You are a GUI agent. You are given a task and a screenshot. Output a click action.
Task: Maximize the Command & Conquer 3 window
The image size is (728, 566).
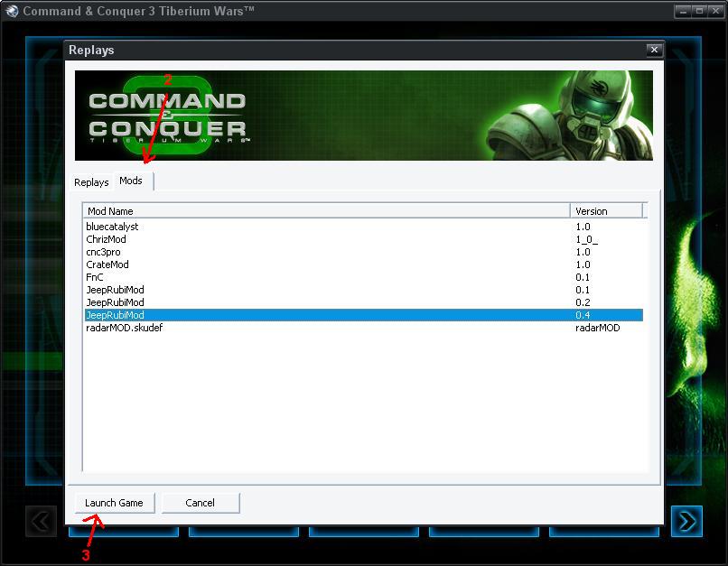[699, 11]
